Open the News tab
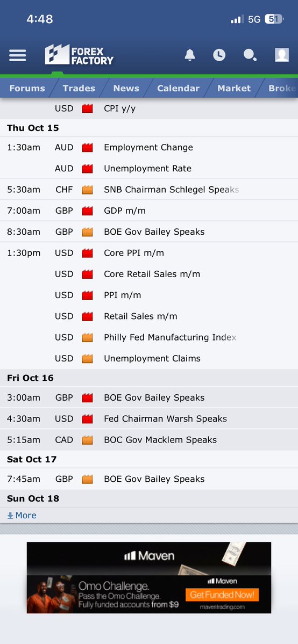The image size is (298, 644). coord(126,88)
